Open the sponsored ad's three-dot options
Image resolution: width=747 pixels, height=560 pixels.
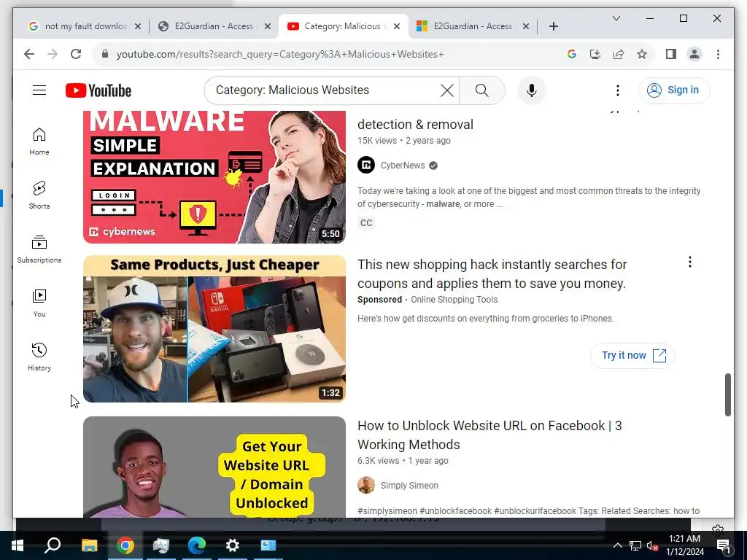pyautogui.click(x=689, y=262)
